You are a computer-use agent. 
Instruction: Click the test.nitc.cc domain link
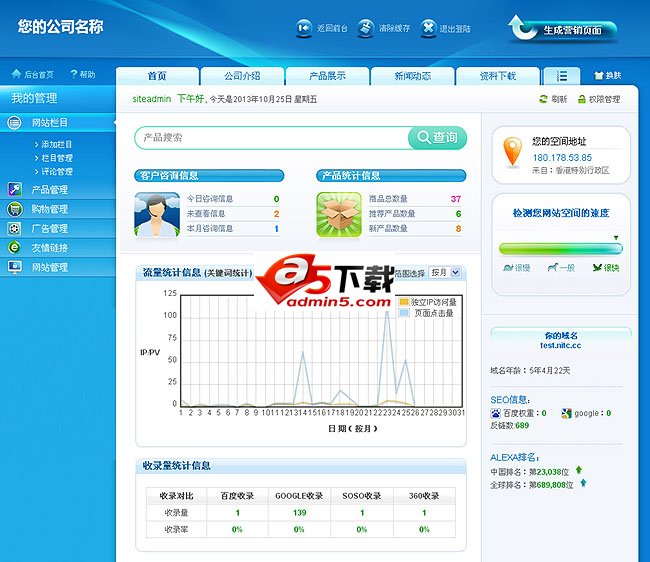[x=560, y=345]
